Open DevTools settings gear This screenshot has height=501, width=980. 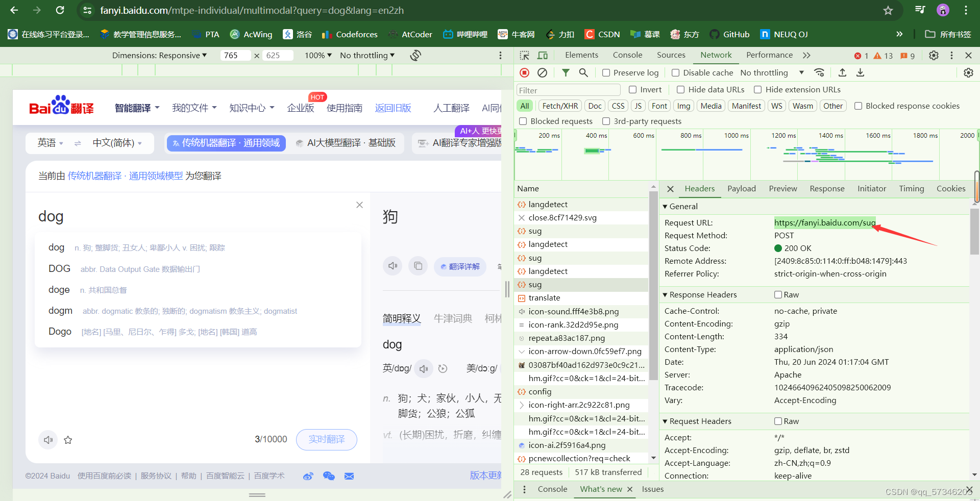pos(934,55)
